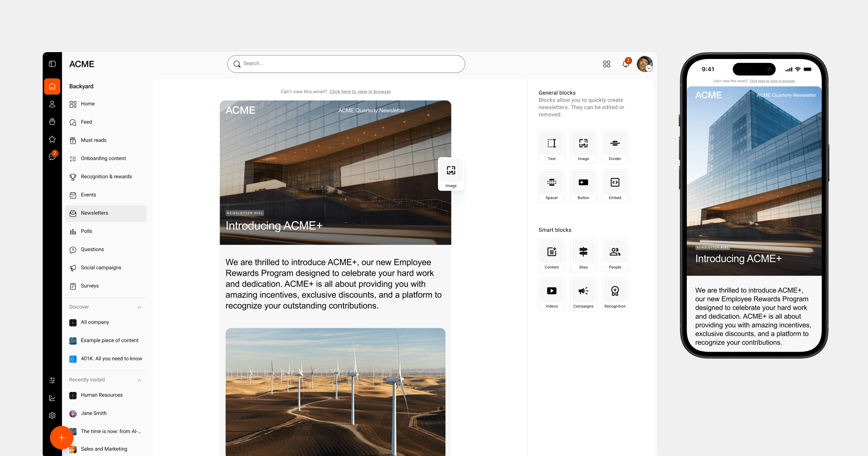Add a People smart block

(615, 256)
